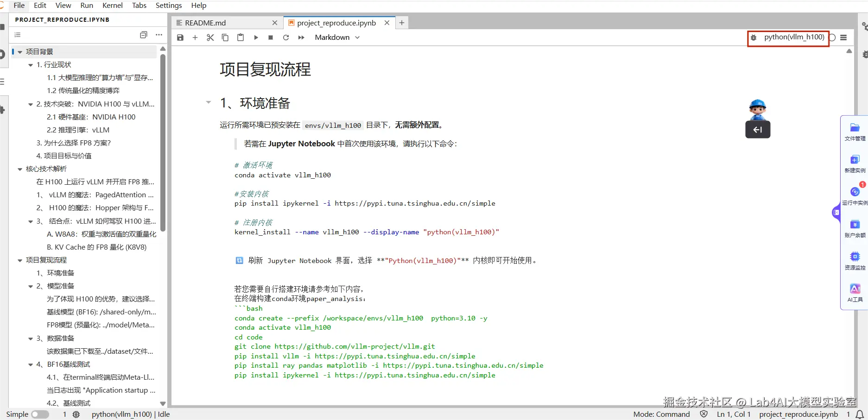Collapse the 3、数据准备 outline item
The image size is (868, 420).
tap(31, 339)
